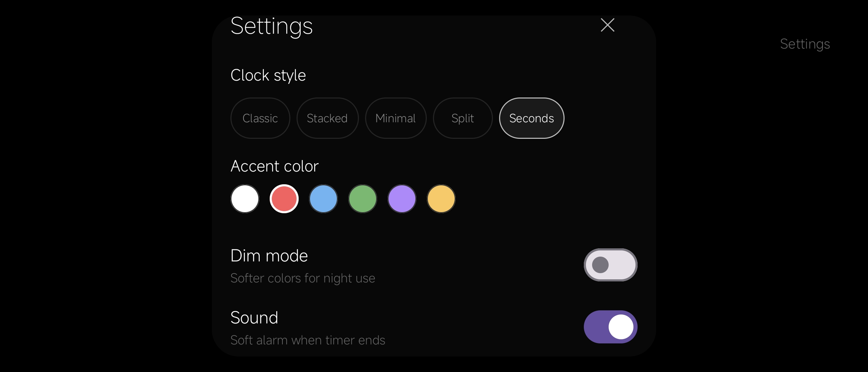Select the blue accent color
Image resolution: width=868 pixels, height=372 pixels.
coord(323,199)
